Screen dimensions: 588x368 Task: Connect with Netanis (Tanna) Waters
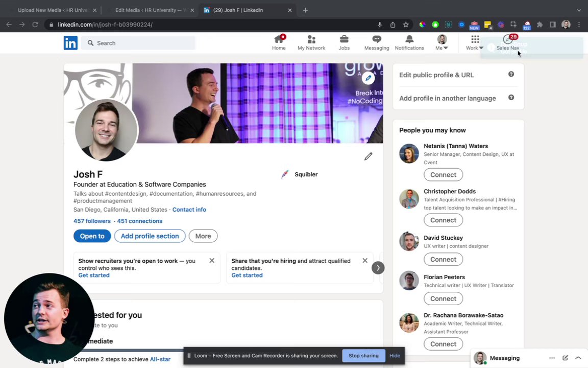(x=443, y=175)
